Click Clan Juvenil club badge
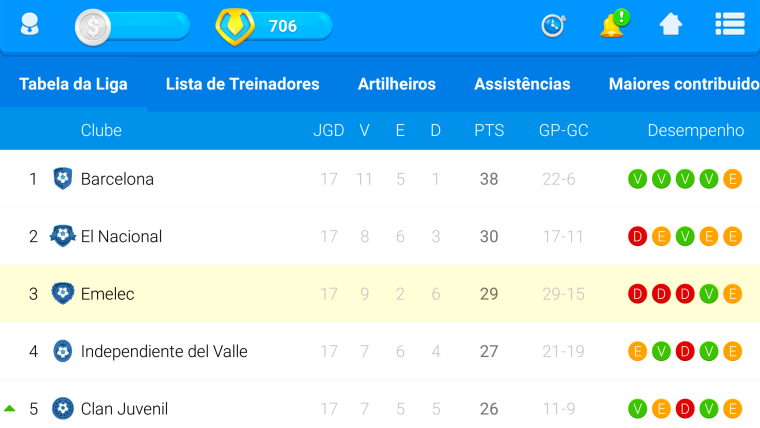 pyautogui.click(x=63, y=409)
